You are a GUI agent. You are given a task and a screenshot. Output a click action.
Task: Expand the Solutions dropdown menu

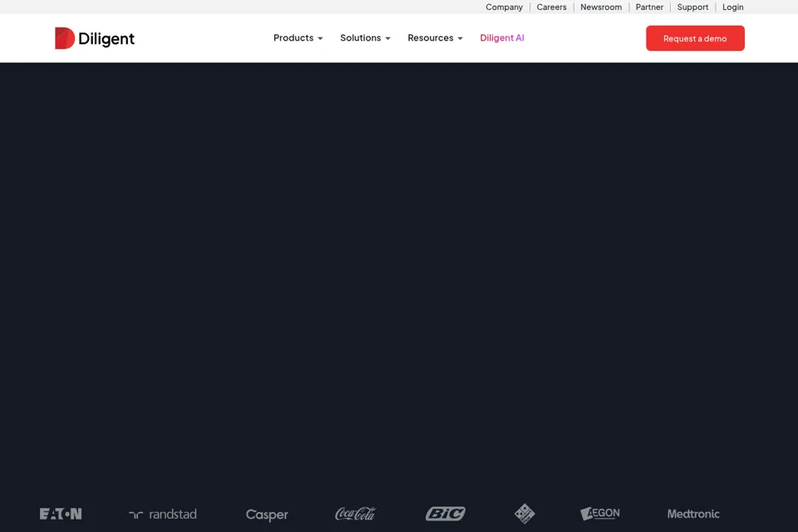pyautogui.click(x=366, y=38)
